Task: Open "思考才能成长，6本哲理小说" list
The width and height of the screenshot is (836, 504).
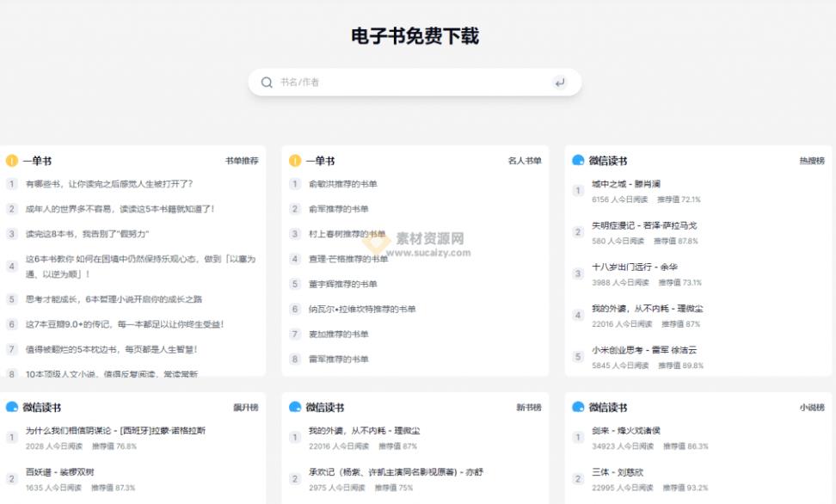Action: click(x=114, y=299)
